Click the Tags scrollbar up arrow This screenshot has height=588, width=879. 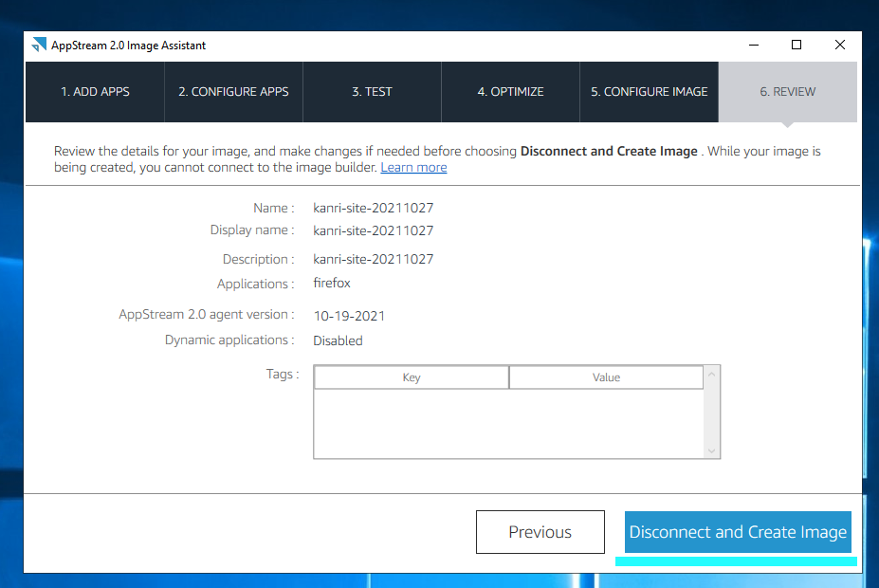pyautogui.click(x=711, y=374)
